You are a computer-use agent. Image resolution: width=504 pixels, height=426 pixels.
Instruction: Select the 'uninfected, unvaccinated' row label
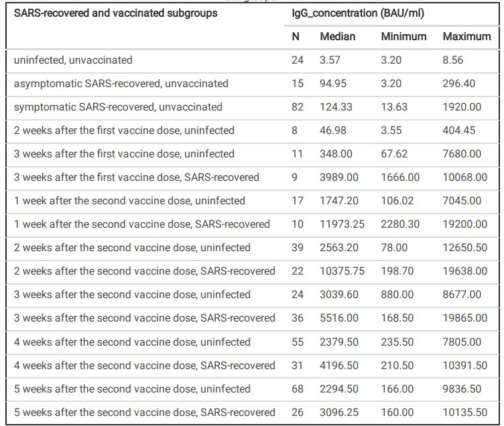coord(73,60)
